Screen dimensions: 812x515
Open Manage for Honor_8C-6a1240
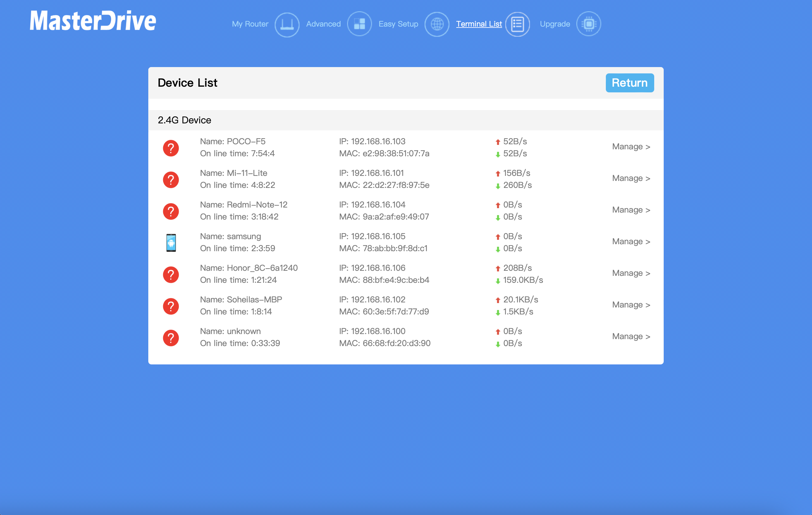click(x=631, y=273)
